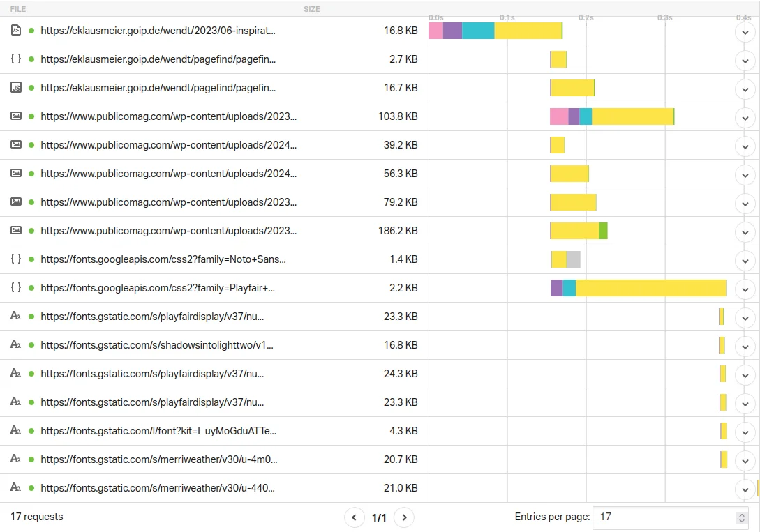
Task: Click the braces icon for 2.7 KB pagefind file
Action: click(x=16, y=59)
